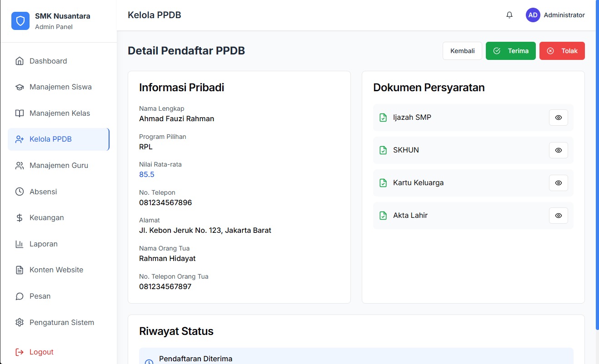Show the Akta Lahir document via eye icon
The image size is (599, 364).
click(558, 216)
